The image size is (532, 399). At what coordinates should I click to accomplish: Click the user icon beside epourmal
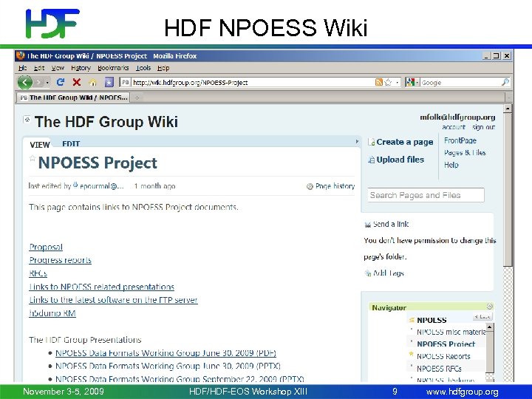click(75, 185)
